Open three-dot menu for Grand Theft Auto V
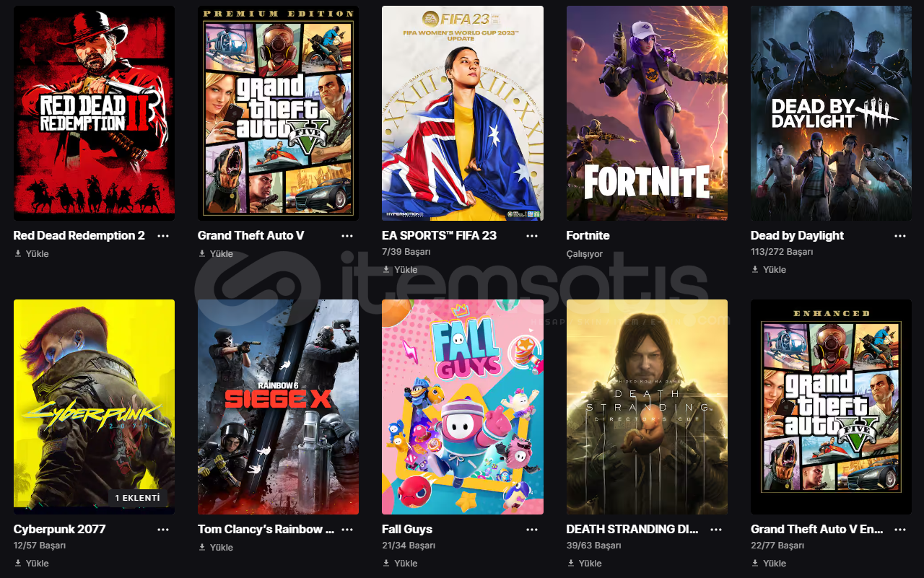This screenshot has height=578, width=924. tap(347, 236)
